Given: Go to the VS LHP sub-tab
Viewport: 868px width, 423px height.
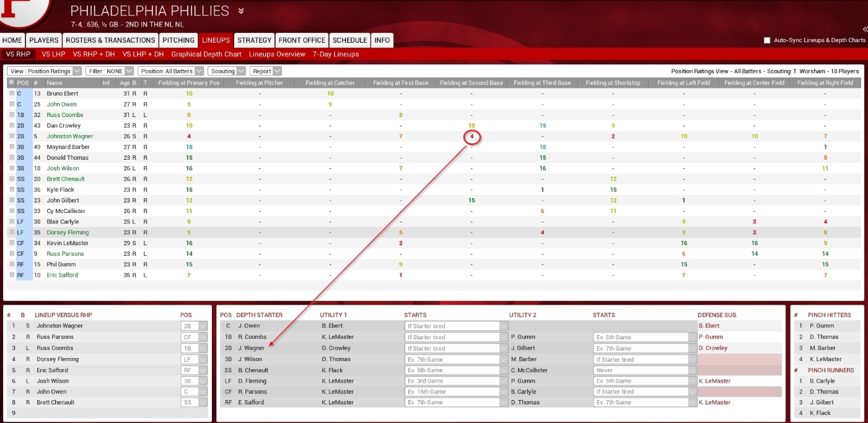Looking at the screenshot, I should click(53, 54).
